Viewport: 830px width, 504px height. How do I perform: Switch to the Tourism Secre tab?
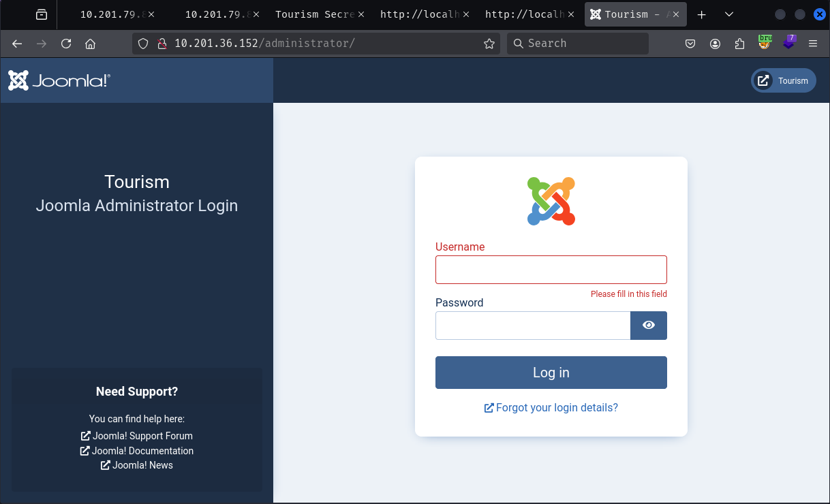point(313,14)
